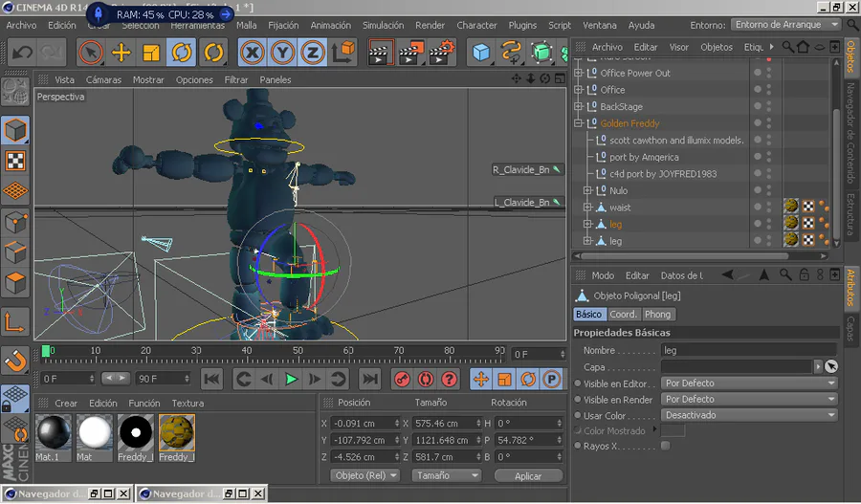Expand the waist tree node
This screenshot has height=504, width=861.
pos(587,207)
